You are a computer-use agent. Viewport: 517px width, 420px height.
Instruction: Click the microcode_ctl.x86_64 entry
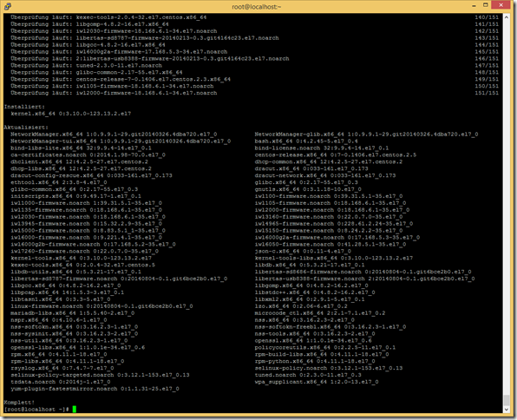pyautogui.click(x=320, y=313)
